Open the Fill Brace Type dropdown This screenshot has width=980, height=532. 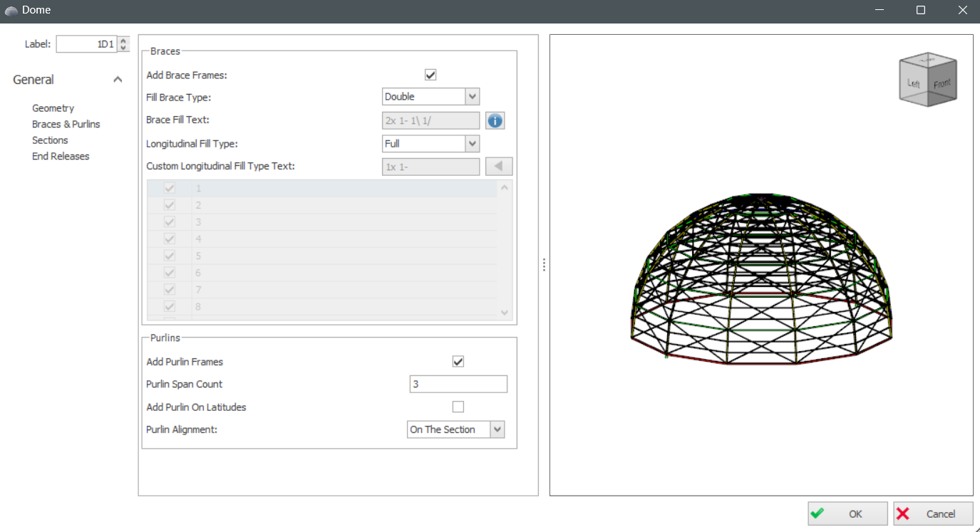pyautogui.click(x=472, y=97)
